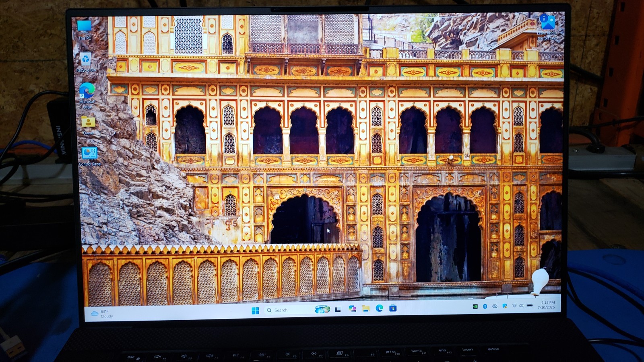
Task: Open the NVIDIA tray icon
Action: [x=475, y=306]
